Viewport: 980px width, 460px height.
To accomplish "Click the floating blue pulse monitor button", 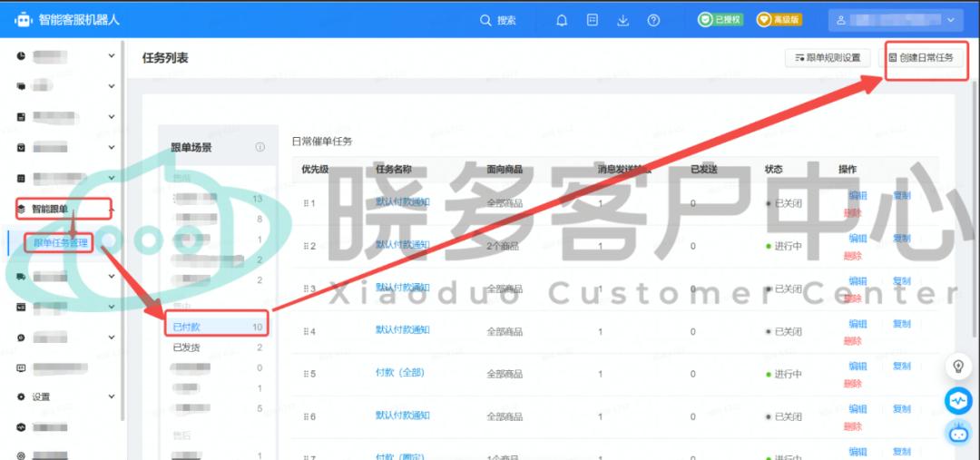I will (x=958, y=400).
